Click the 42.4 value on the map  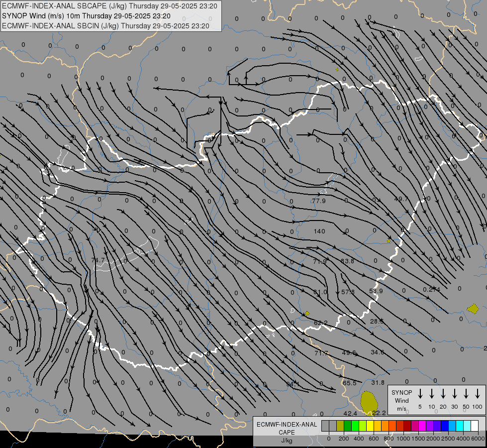coord(350,414)
